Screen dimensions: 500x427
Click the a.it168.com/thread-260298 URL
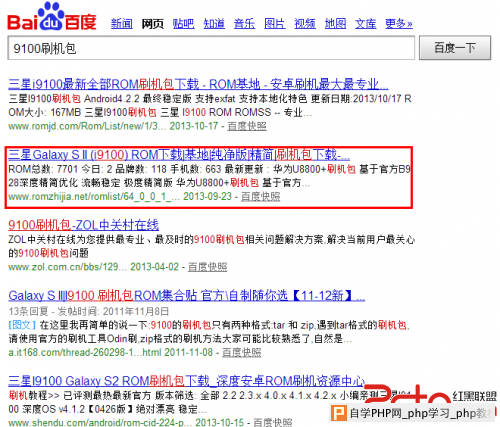click(85, 353)
